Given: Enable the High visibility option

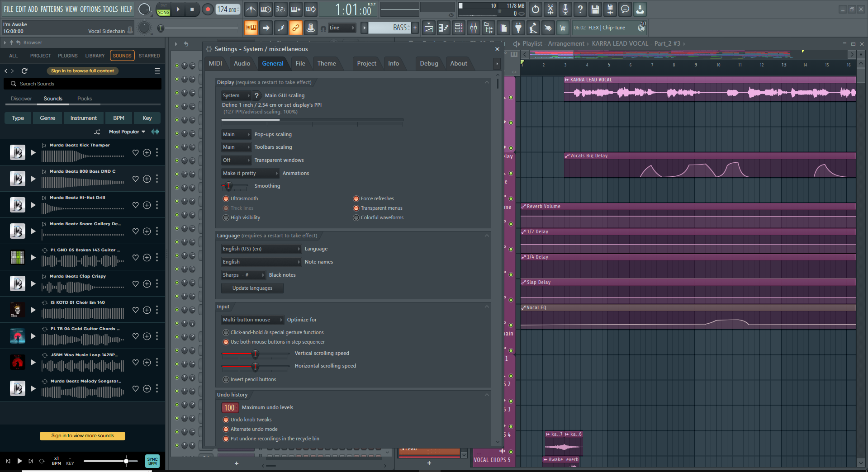Looking at the screenshot, I should pyautogui.click(x=226, y=217).
